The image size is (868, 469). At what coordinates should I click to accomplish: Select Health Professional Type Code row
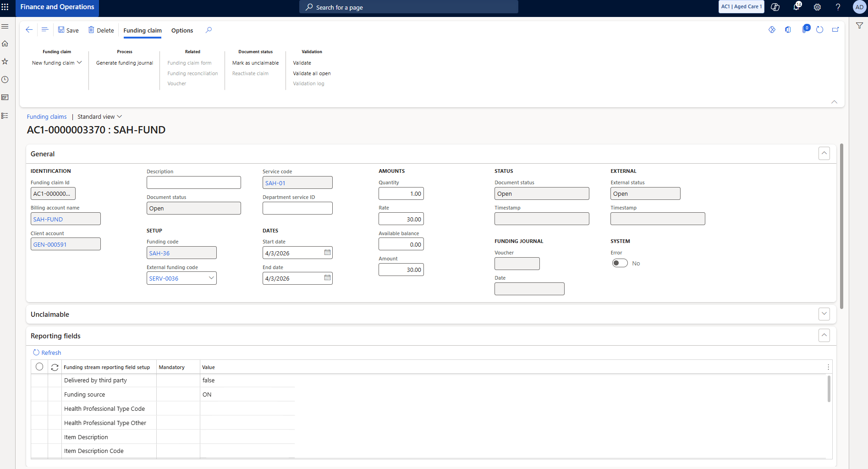163,408
